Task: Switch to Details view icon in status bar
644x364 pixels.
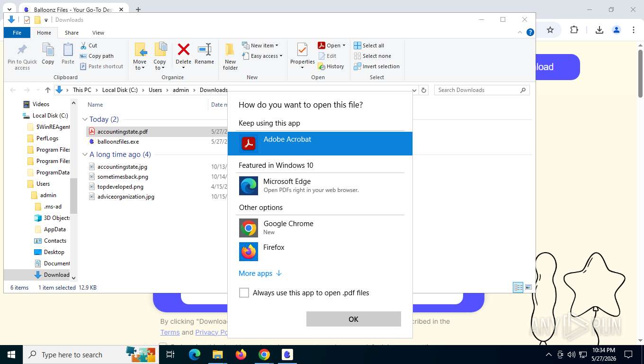Action: click(x=519, y=287)
